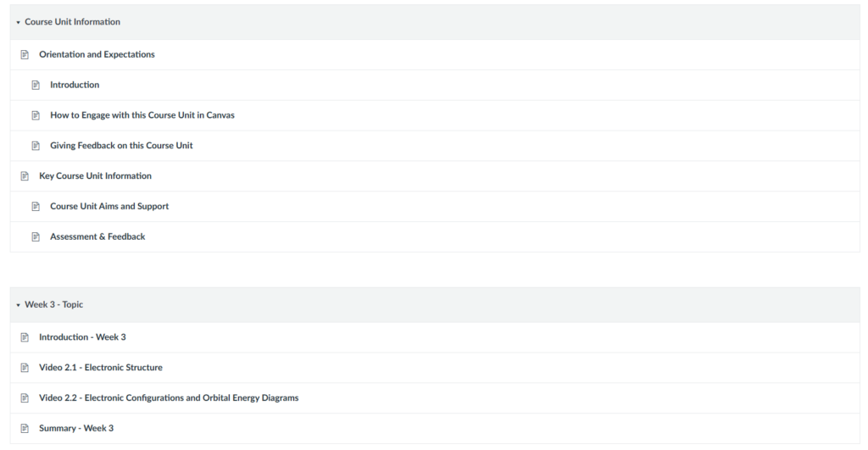Image resolution: width=868 pixels, height=450 pixels.
Task: Open Giving Feedback on this Course Unit
Action: 121,146
